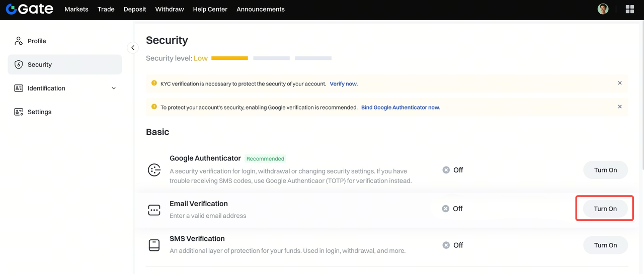Click the yellow security level bar
644x274 pixels.
tap(229, 58)
